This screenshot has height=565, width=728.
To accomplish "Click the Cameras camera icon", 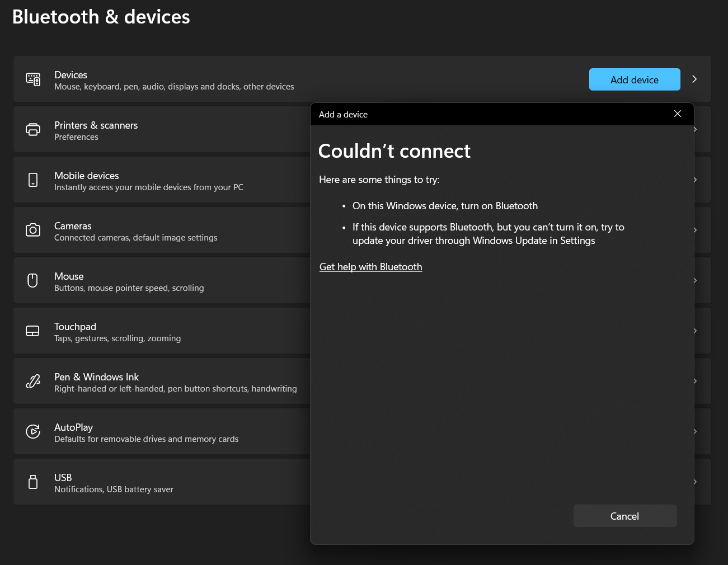I will (33, 230).
